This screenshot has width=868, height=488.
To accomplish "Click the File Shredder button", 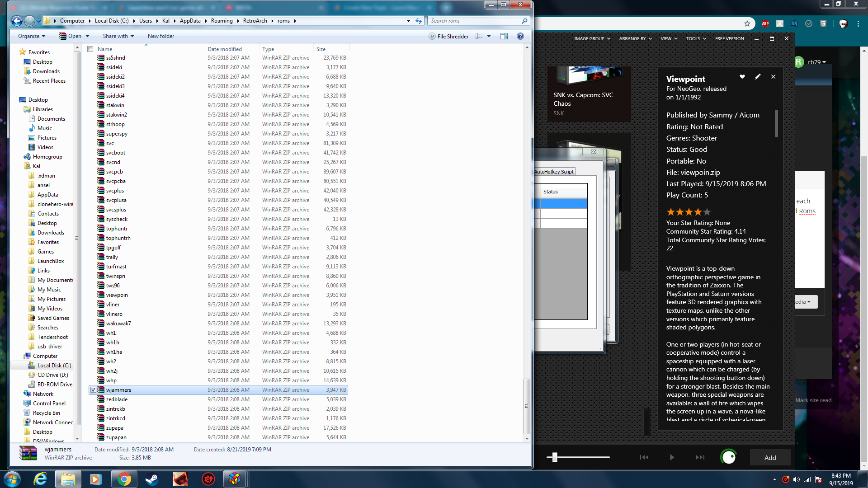I will [x=448, y=36].
